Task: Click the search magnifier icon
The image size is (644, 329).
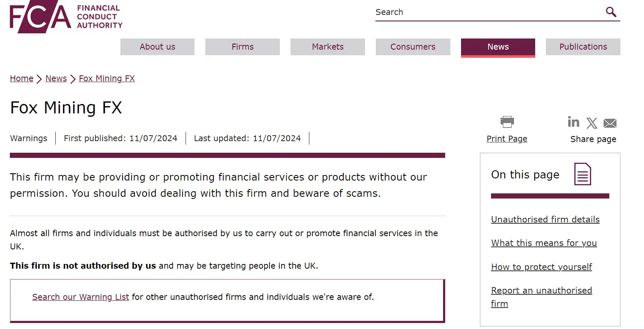Action: (611, 12)
